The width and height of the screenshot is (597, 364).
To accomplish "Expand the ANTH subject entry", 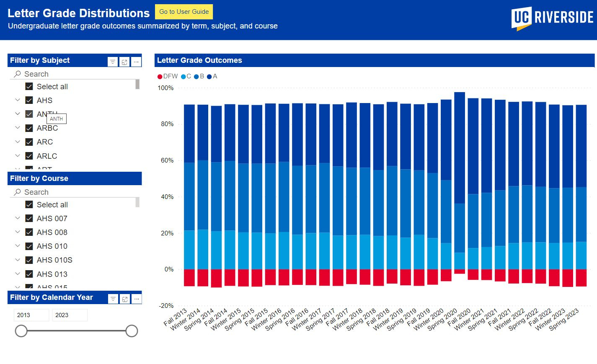I will (17, 114).
